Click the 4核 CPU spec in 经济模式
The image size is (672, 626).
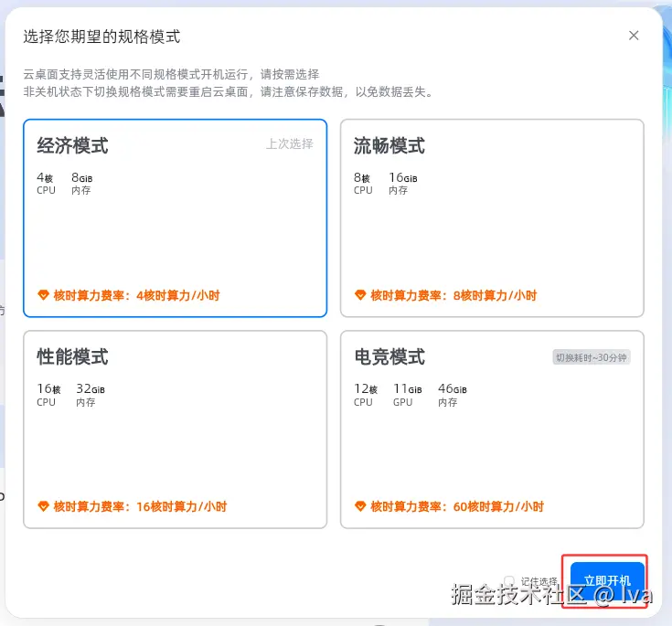46,184
